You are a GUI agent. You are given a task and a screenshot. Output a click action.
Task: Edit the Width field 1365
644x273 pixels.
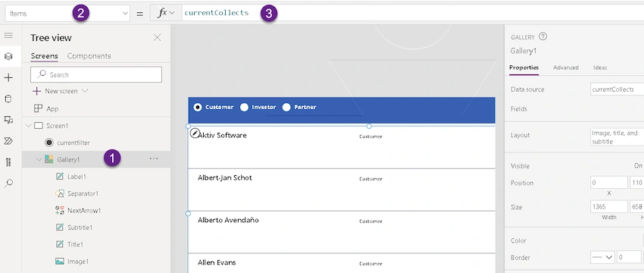point(609,207)
